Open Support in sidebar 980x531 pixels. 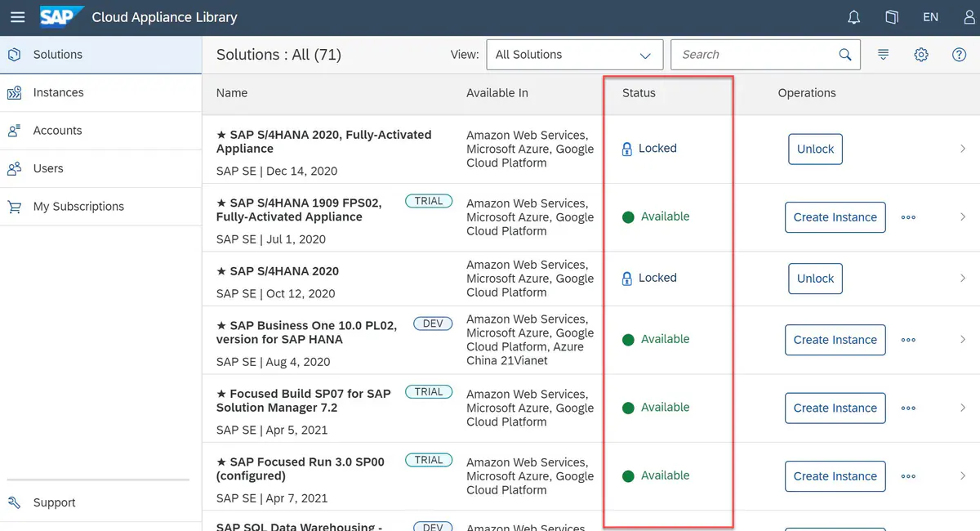pos(101,502)
